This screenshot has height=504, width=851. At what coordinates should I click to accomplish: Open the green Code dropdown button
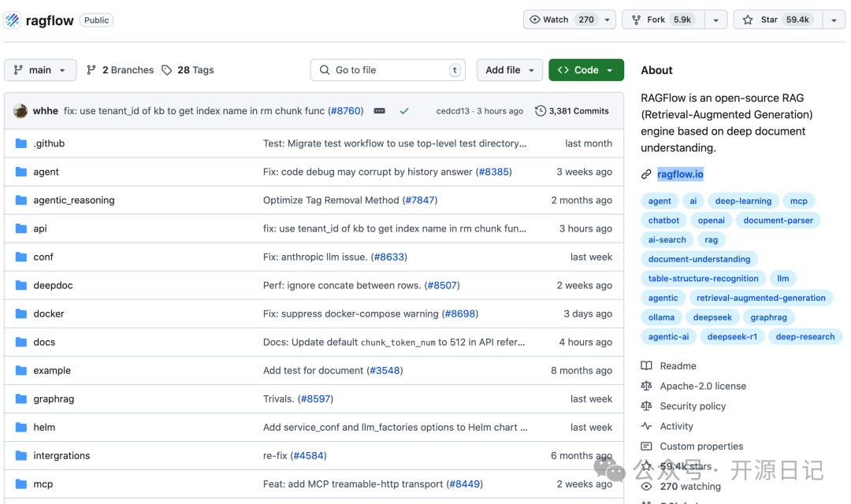[586, 70]
